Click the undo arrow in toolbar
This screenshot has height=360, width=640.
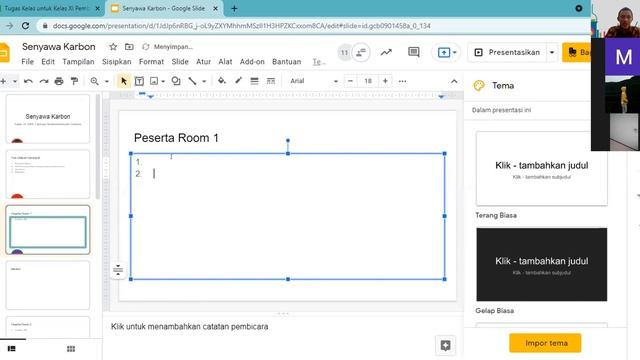coord(28,81)
